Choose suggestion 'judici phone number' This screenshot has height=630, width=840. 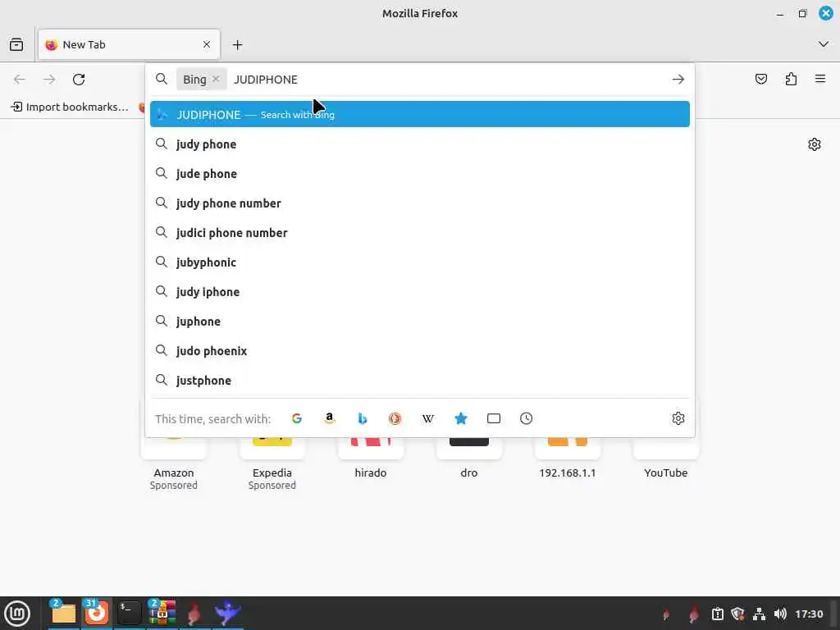tap(420, 232)
